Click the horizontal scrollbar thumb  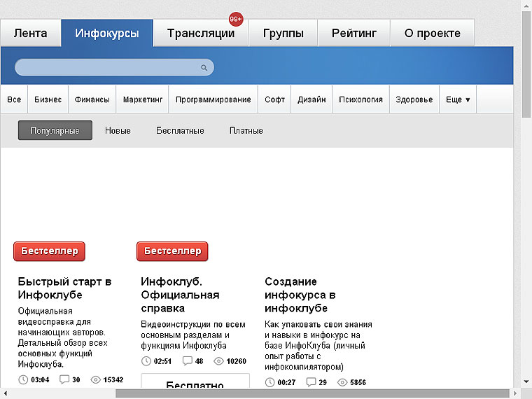click(x=312, y=393)
